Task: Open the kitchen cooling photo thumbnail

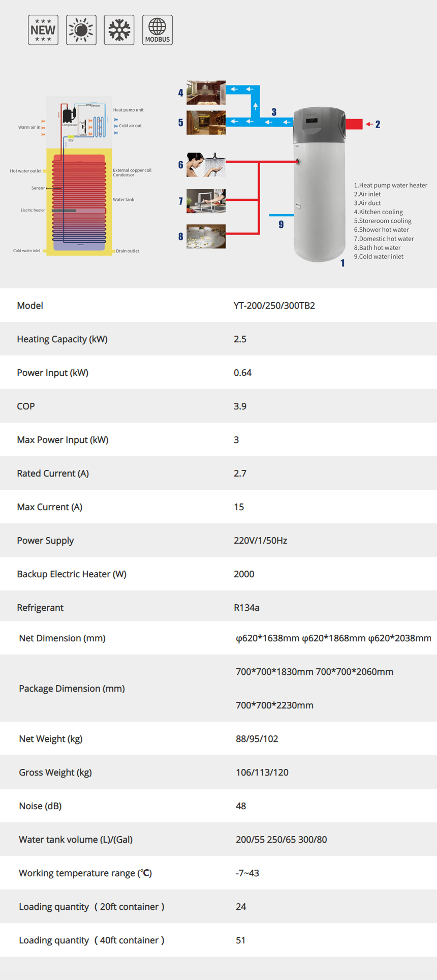Action: click(x=206, y=93)
